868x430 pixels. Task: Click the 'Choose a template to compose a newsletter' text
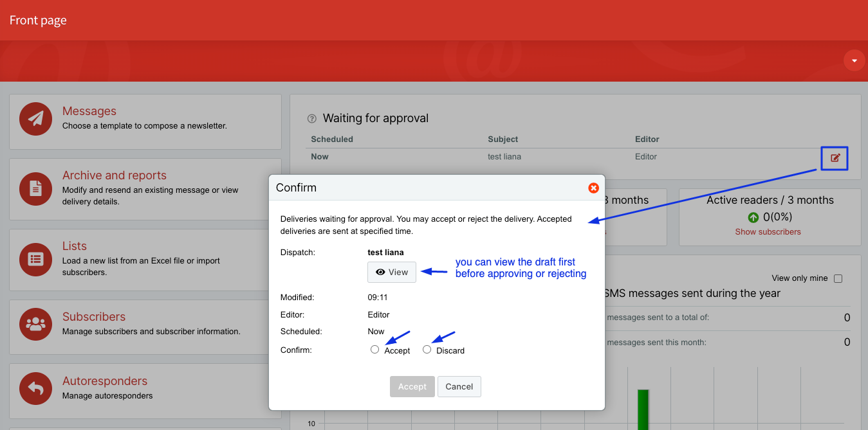145,126
